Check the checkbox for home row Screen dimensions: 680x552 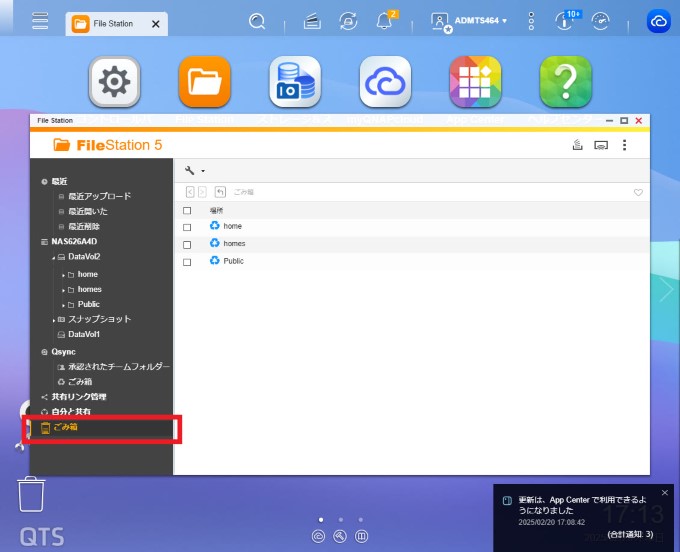(x=187, y=227)
